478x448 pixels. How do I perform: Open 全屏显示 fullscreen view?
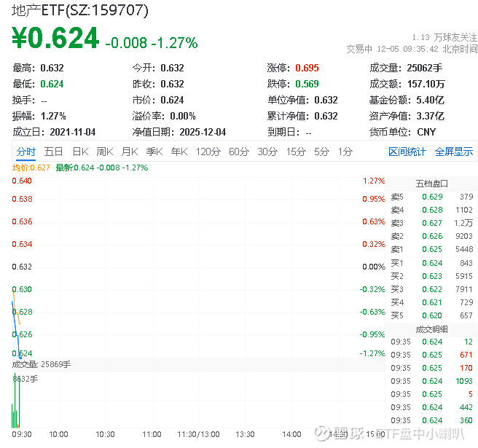(454, 152)
